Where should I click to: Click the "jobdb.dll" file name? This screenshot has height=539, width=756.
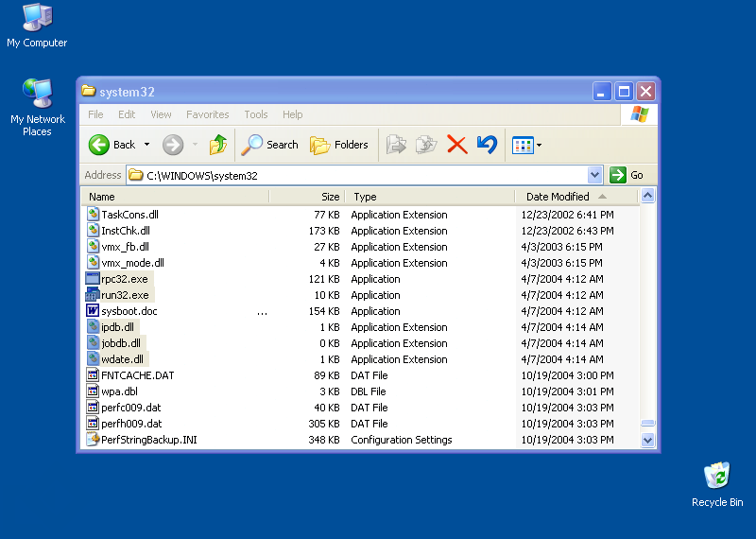pos(121,343)
